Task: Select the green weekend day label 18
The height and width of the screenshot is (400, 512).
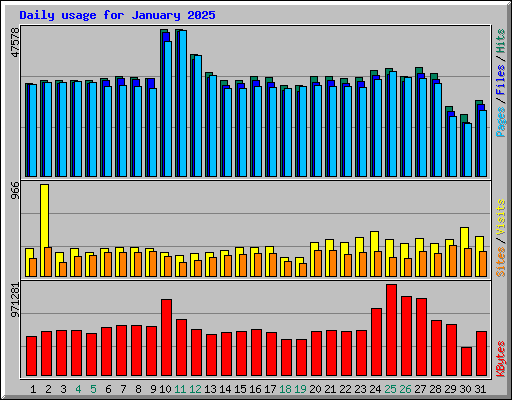Action: coord(285,389)
